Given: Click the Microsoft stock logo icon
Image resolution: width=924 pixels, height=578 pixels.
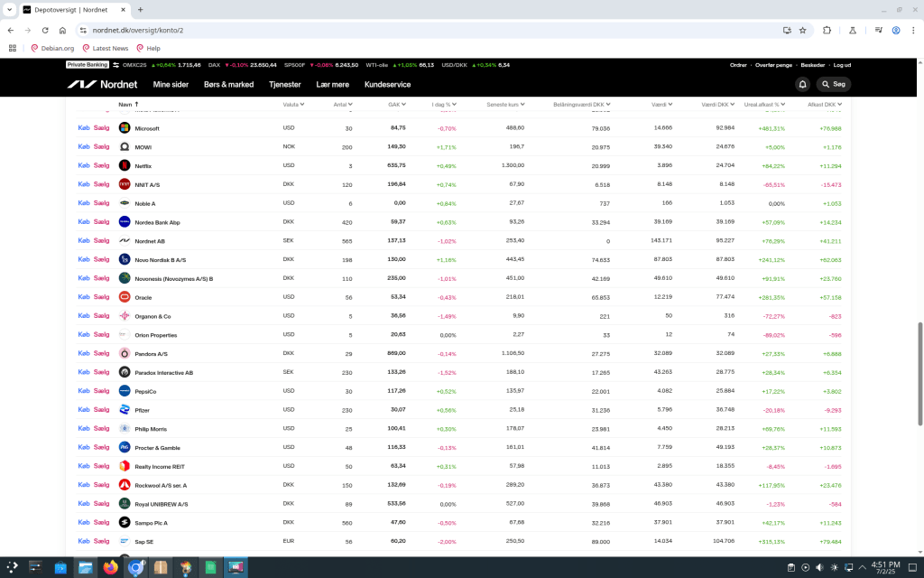Looking at the screenshot, I should tap(125, 128).
